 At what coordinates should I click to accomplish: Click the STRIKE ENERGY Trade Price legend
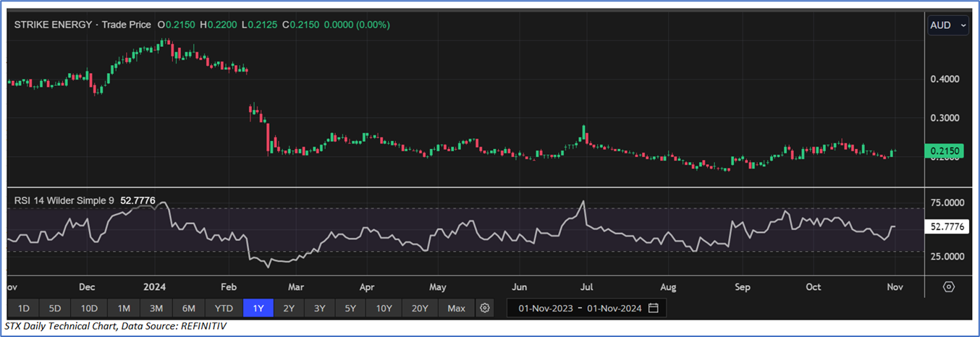83,25
